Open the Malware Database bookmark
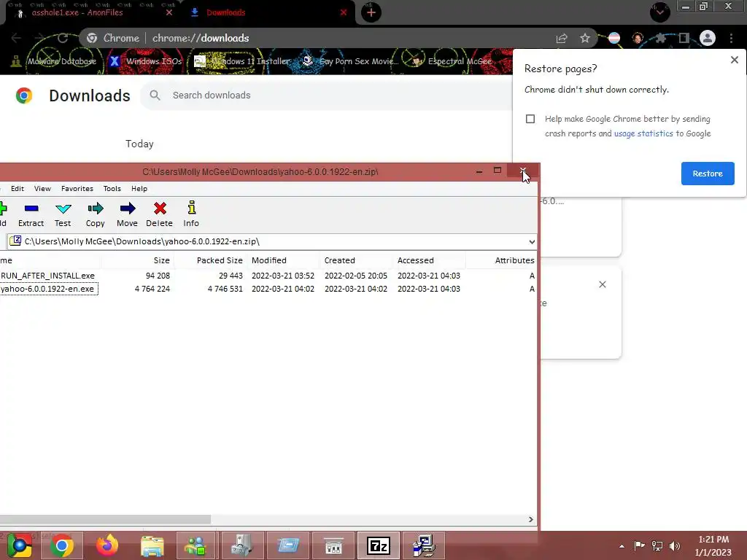This screenshot has width=747, height=560. pyautogui.click(x=54, y=61)
